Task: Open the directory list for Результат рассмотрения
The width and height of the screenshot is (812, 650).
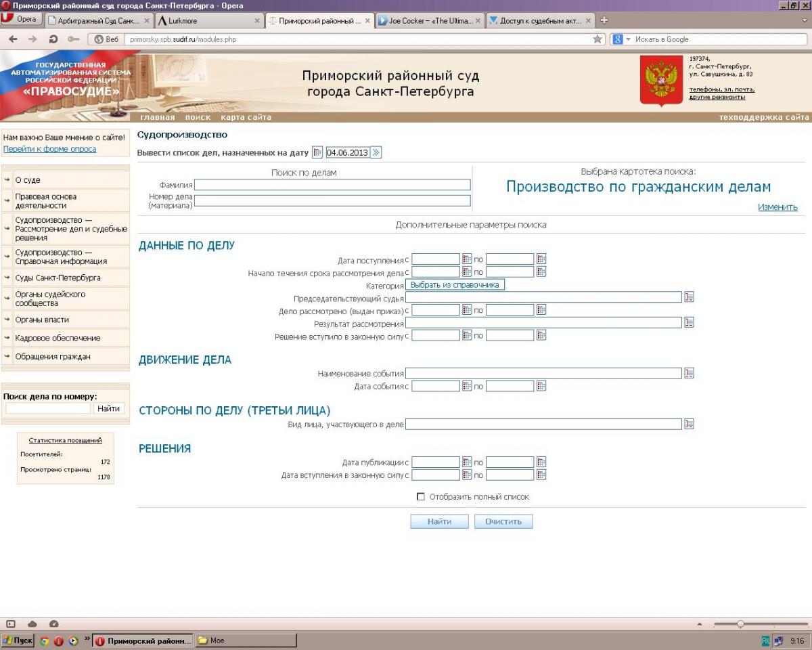Action: click(x=690, y=323)
